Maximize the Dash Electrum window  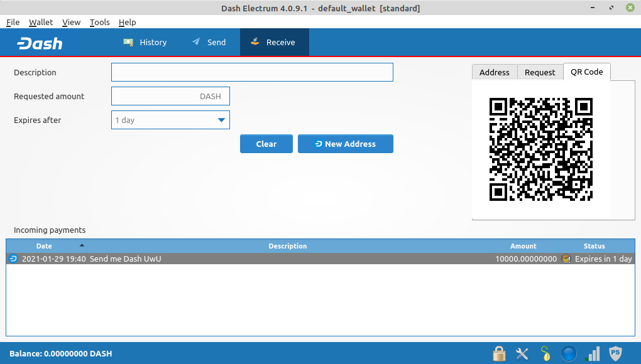tap(611, 8)
